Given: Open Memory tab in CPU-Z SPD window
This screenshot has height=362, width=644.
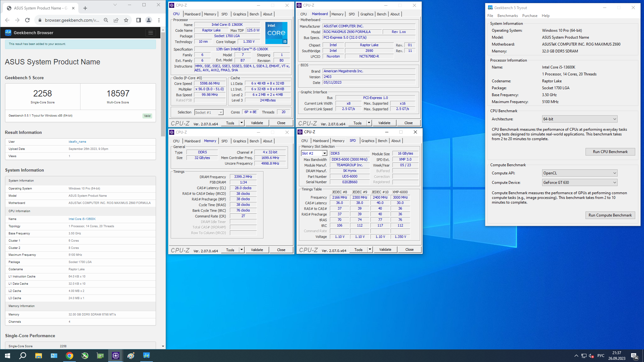Looking at the screenshot, I should [x=338, y=141].
